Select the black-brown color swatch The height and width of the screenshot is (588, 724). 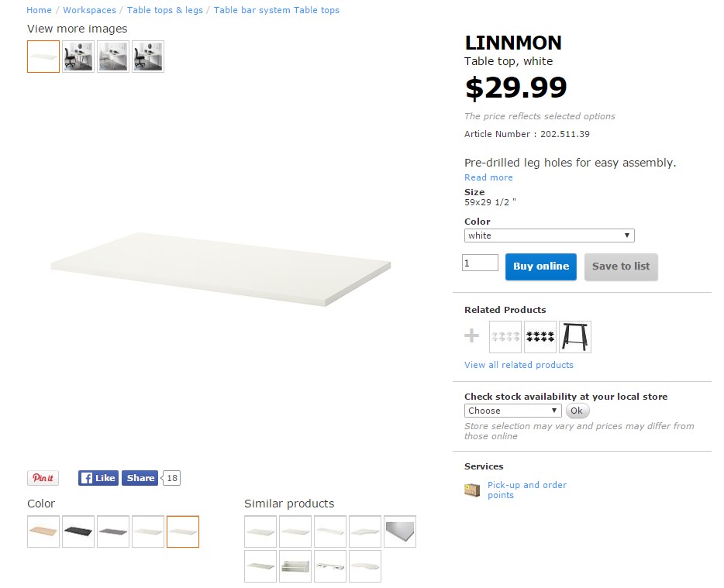78,531
